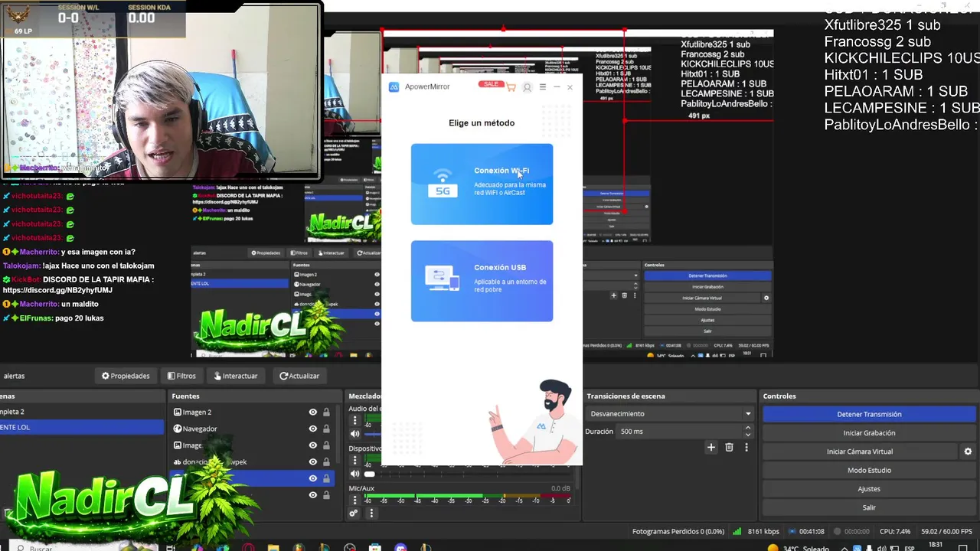
Task: Delete the transition with trash icon
Action: 729,448
